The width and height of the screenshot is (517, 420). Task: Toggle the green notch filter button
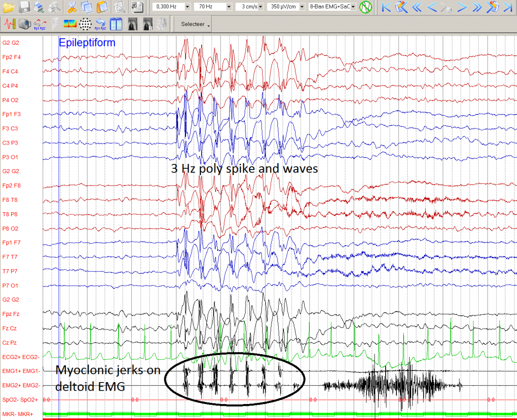[366, 7]
